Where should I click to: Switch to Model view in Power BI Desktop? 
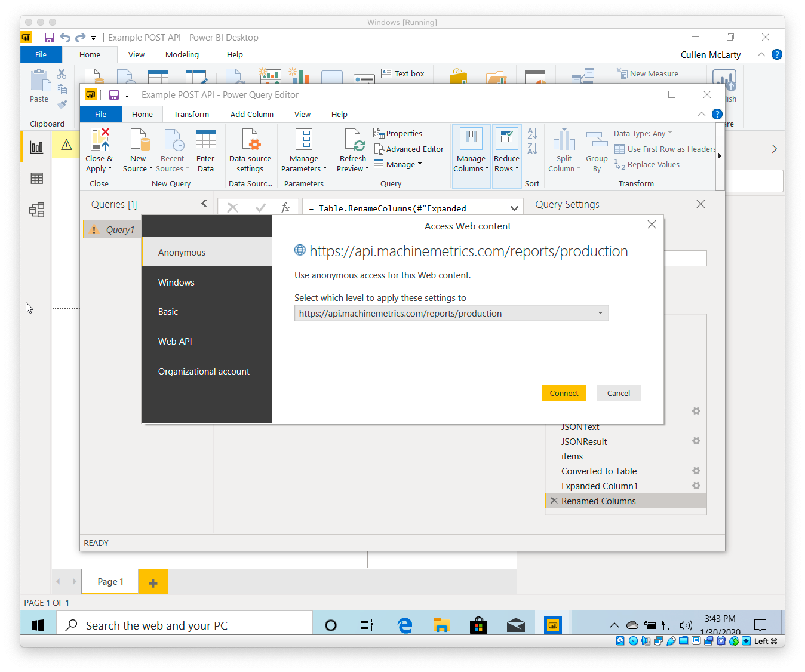(36, 210)
